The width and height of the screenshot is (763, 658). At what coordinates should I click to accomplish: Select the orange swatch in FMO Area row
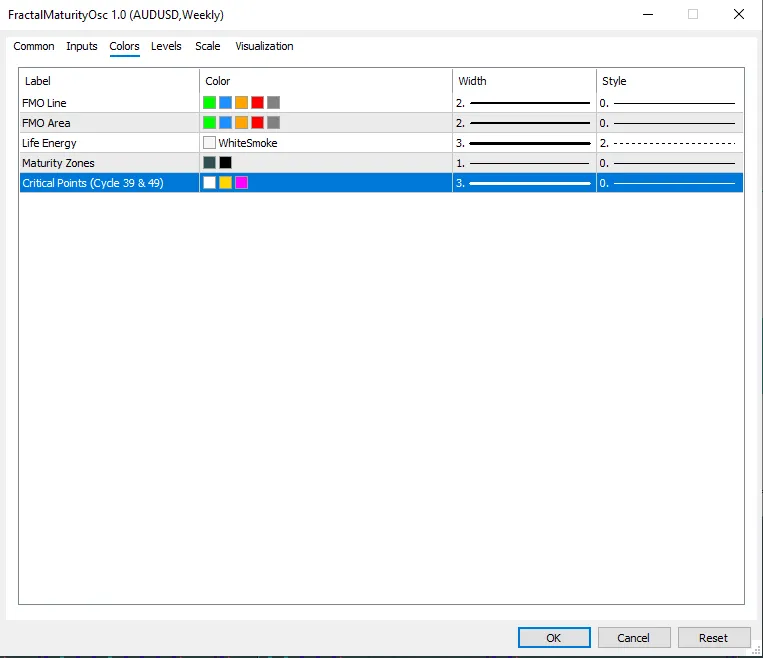241,123
